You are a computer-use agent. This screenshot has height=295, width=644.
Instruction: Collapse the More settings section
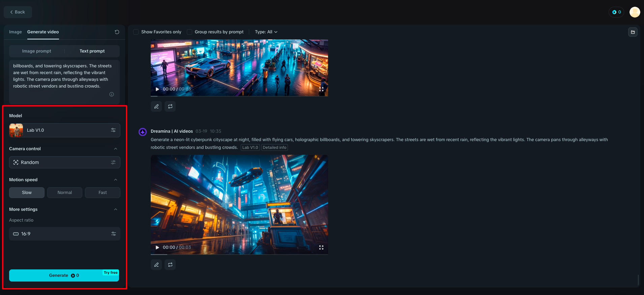116,209
